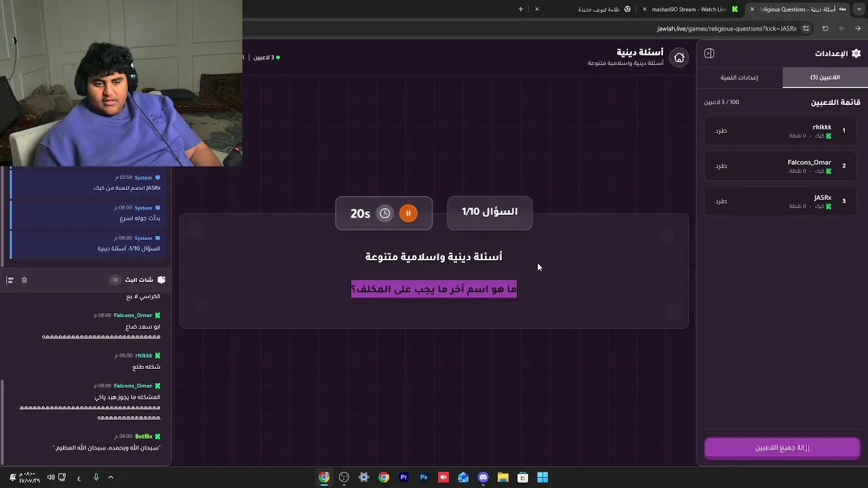
Task: Open Photoshop from taskbar
Action: pyautogui.click(x=424, y=478)
